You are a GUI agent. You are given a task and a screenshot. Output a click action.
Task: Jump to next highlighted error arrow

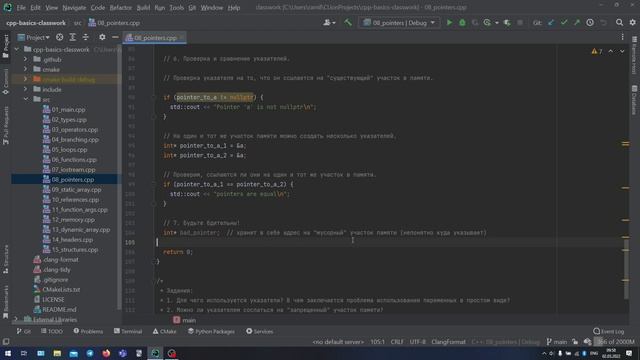(x=622, y=51)
